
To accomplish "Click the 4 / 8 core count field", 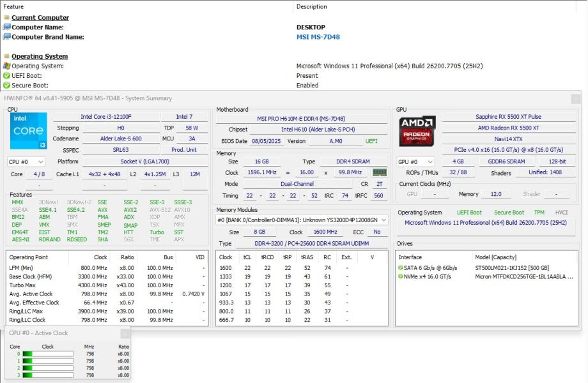I will point(39,174).
